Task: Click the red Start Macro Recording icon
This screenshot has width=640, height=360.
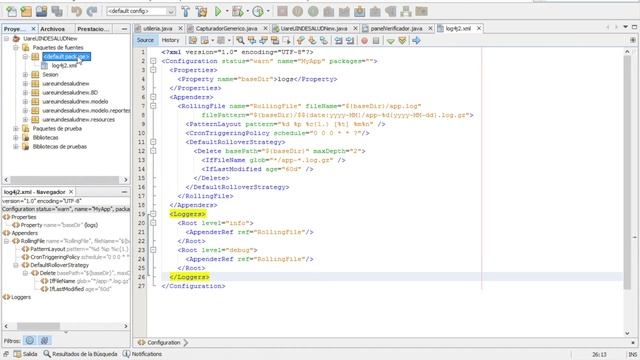Action: [364, 40]
